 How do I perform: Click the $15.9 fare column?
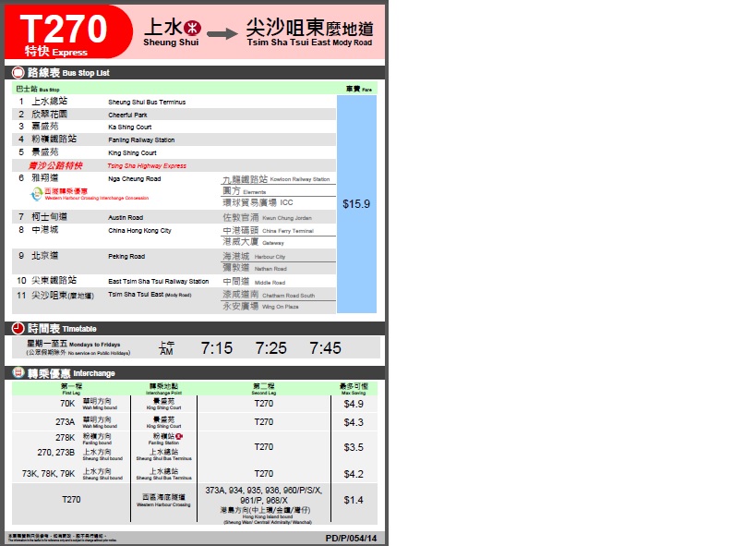click(356, 203)
